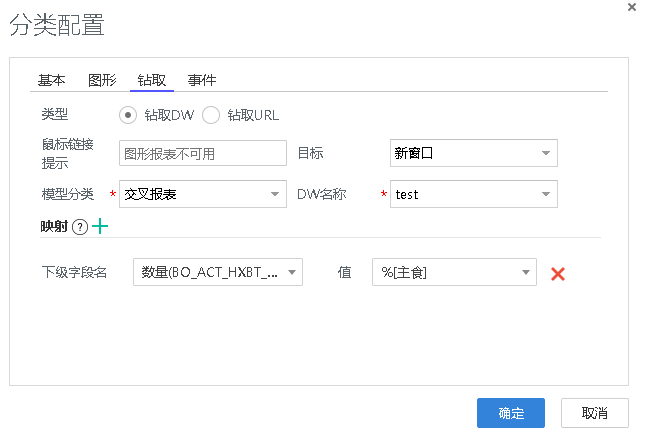Select the 钻取DW radio button

(128, 115)
